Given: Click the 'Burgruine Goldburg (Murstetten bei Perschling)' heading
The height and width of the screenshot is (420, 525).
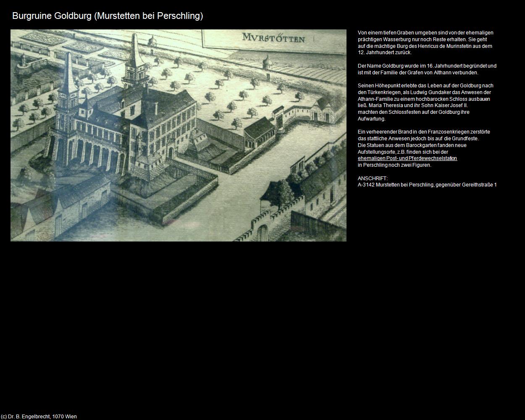Looking at the screenshot, I should [x=108, y=16].
